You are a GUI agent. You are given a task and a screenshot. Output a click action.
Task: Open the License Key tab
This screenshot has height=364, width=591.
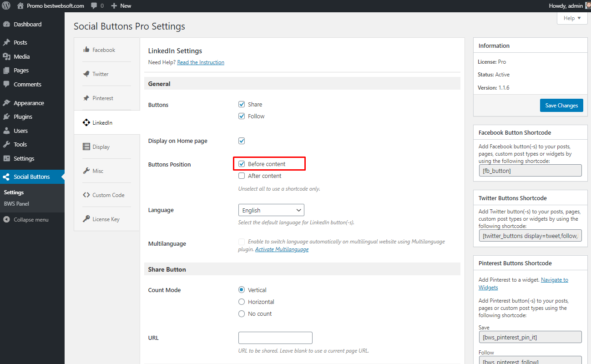click(107, 219)
